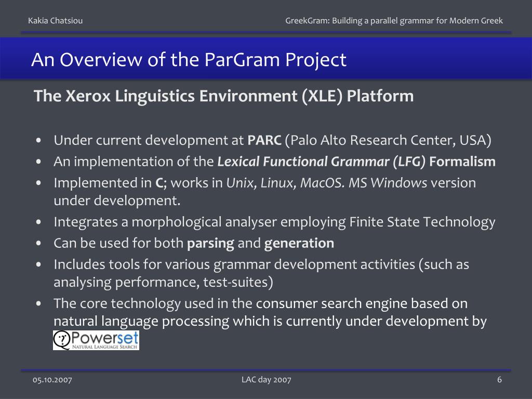Click the words "Finite State Technology"
Screen dimensions: 532x399
pos(422,222)
